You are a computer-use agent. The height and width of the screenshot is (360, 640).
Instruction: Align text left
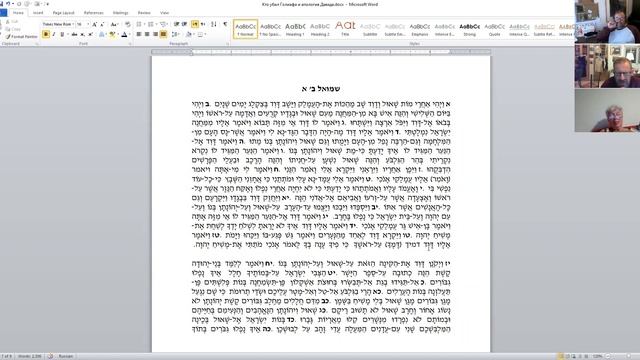pyautogui.click(x=139, y=34)
